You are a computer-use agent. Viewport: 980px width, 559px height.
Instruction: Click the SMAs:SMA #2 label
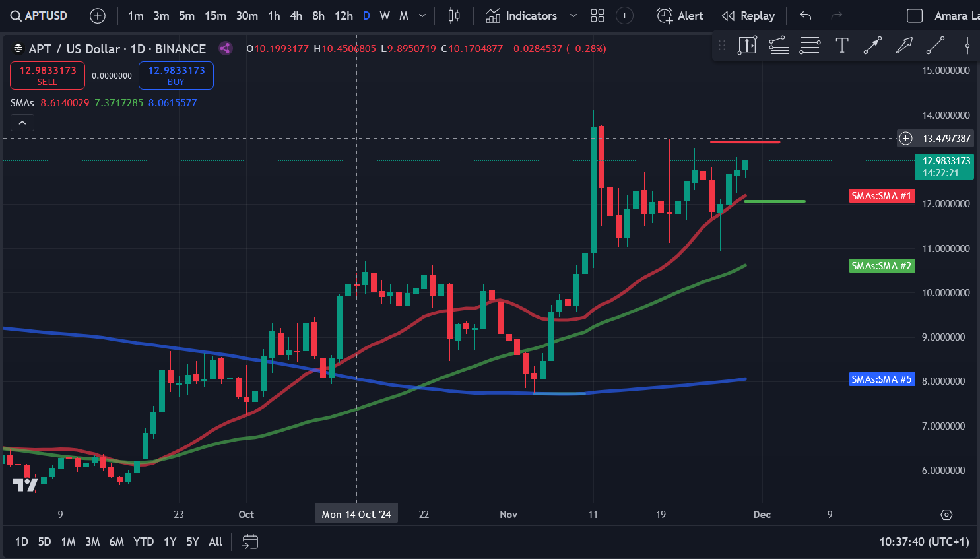pyautogui.click(x=881, y=265)
